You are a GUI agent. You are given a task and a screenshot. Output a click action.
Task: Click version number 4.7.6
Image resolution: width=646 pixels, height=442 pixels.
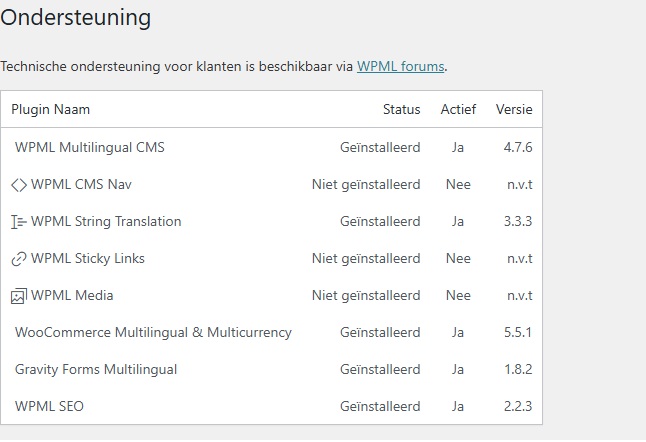(x=518, y=147)
